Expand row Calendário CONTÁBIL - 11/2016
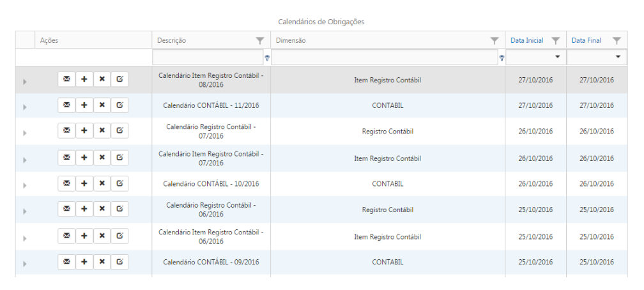Screen dimensions: 644x290 pos(25,107)
